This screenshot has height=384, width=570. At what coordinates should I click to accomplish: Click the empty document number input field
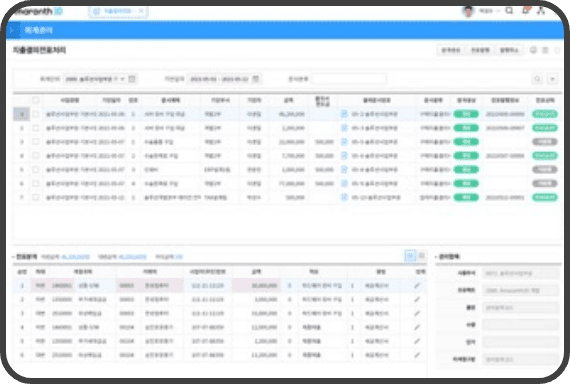[x=349, y=79]
